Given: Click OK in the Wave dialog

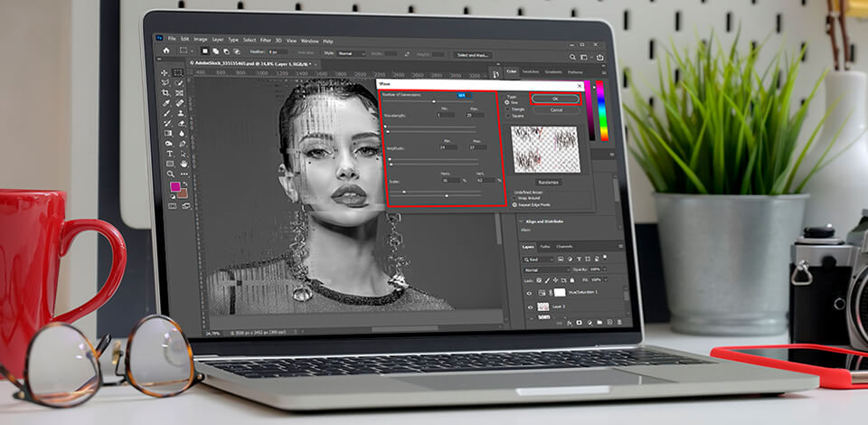Looking at the screenshot, I should point(556,99).
